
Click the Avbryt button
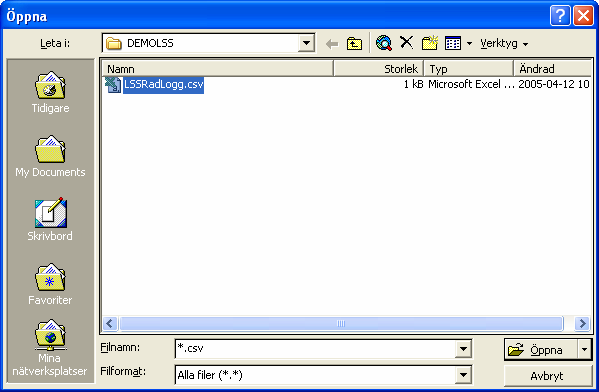click(548, 376)
